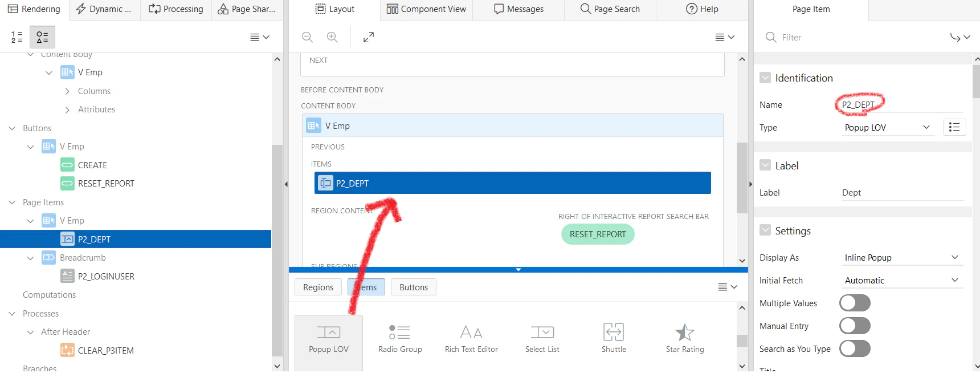Select the Select List gallery item
The image size is (980, 373).
(542, 339)
